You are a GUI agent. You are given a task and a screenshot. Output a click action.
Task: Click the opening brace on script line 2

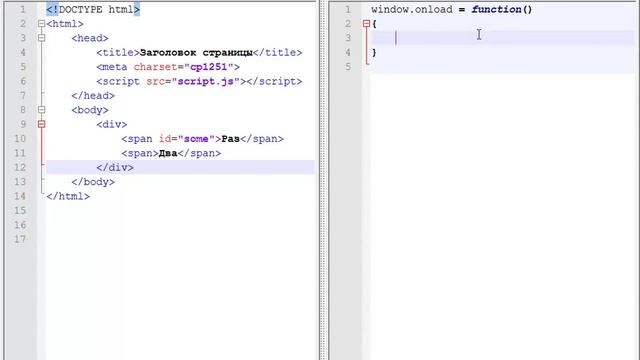click(374, 24)
